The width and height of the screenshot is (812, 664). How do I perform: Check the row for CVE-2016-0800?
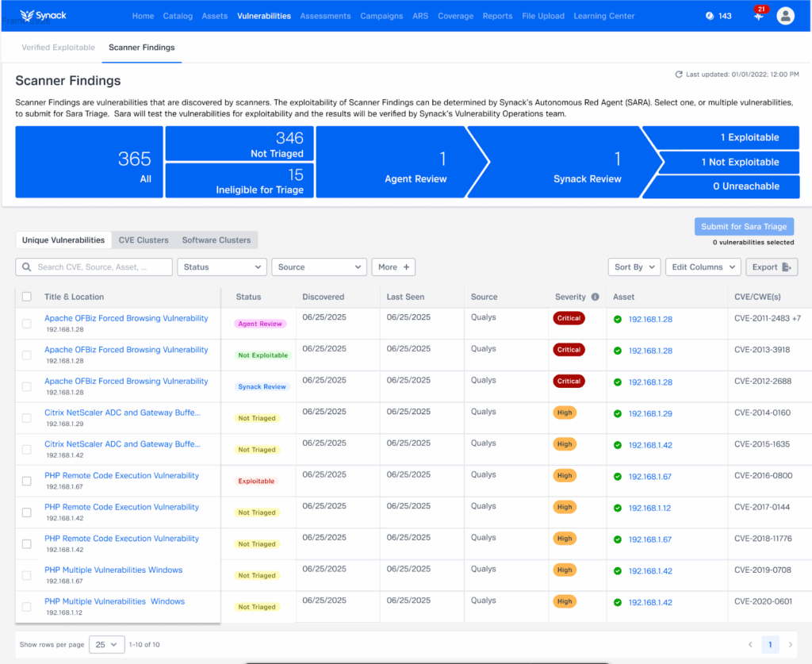27,481
